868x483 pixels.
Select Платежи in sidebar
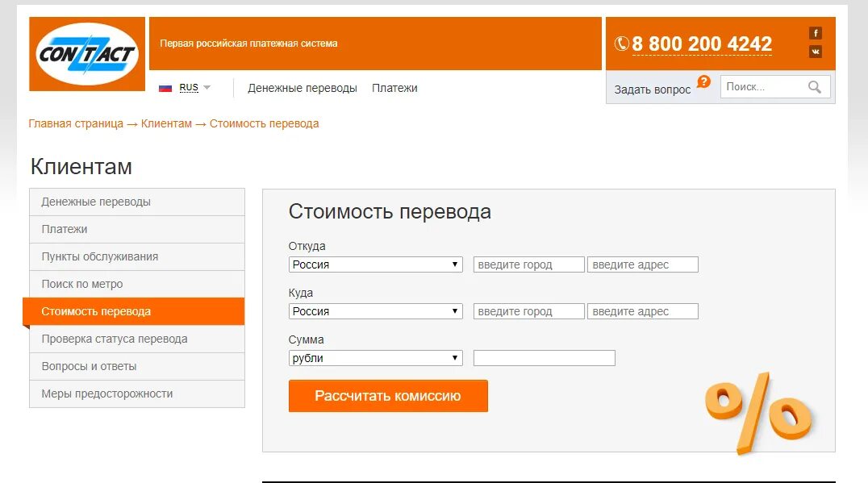tap(136, 229)
